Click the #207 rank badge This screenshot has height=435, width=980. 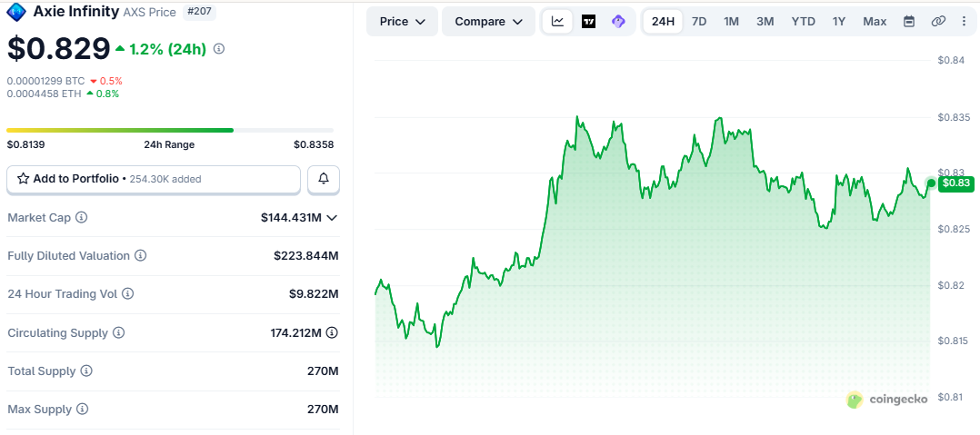pyautogui.click(x=199, y=11)
